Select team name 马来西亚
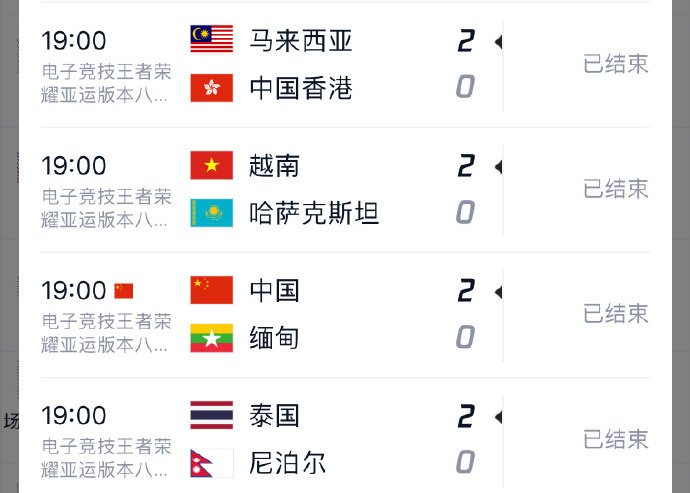The width and height of the screenshot is (690, 493). (301, 41)
